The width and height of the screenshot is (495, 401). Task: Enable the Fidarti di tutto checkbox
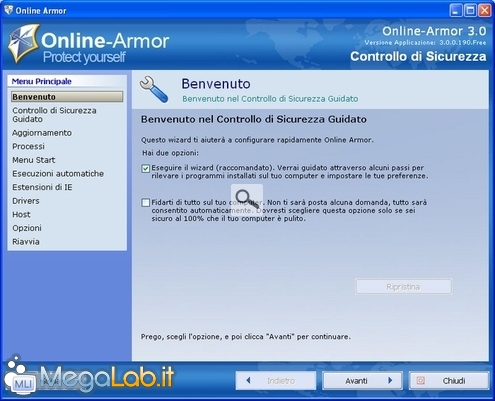(x=145, y=202)
